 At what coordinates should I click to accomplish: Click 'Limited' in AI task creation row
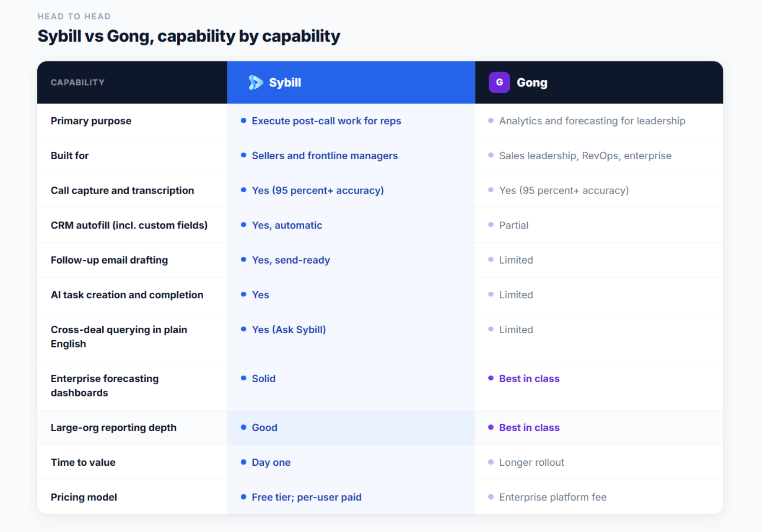(516, 295)
